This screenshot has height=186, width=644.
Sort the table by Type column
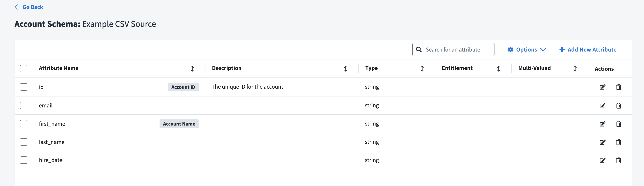click(x=422, y=69)
